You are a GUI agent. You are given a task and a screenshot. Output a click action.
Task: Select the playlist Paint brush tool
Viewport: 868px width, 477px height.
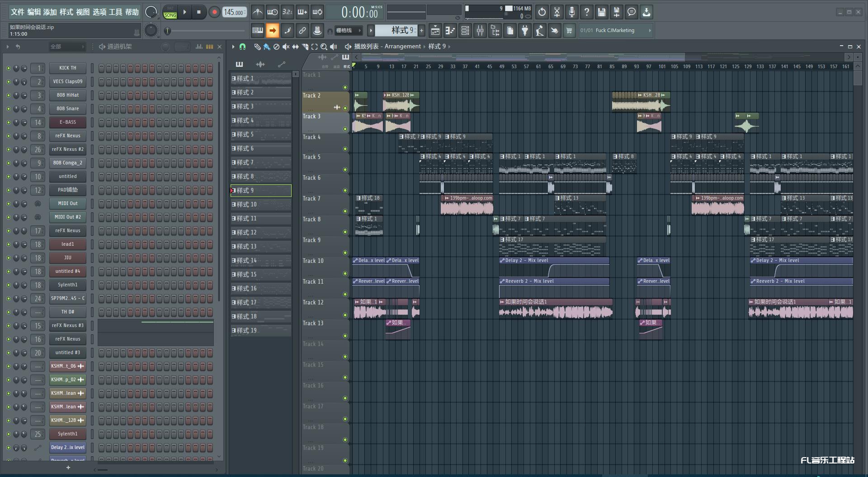coord(267,47)
